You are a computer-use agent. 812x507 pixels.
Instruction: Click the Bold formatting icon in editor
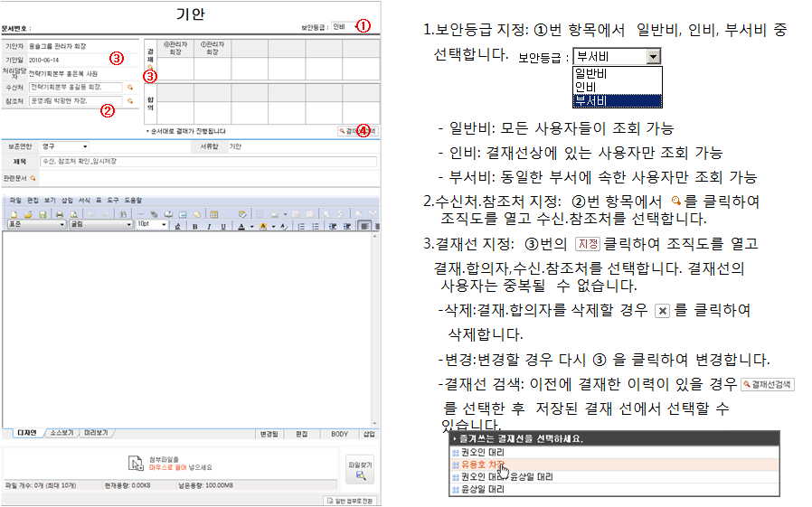(195, 226)
